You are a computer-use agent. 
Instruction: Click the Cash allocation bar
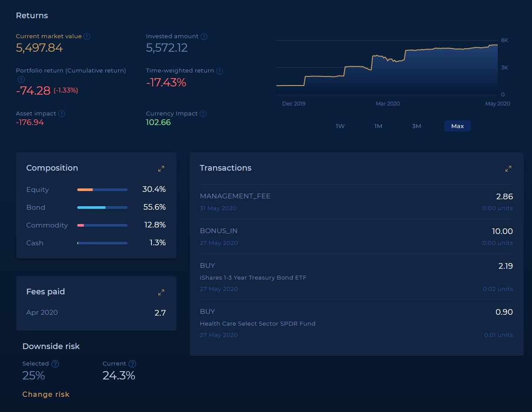(102, 243)
